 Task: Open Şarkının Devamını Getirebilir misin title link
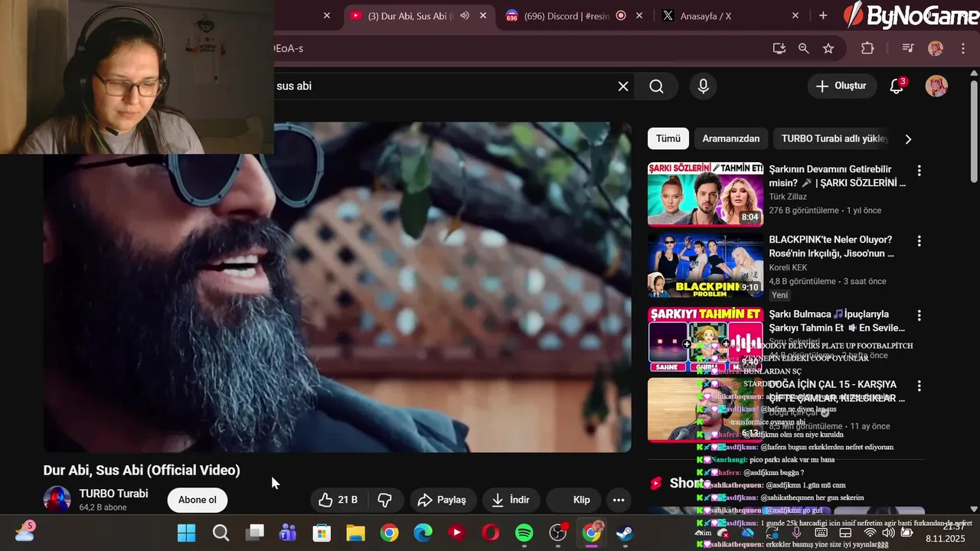coord(837,176)
